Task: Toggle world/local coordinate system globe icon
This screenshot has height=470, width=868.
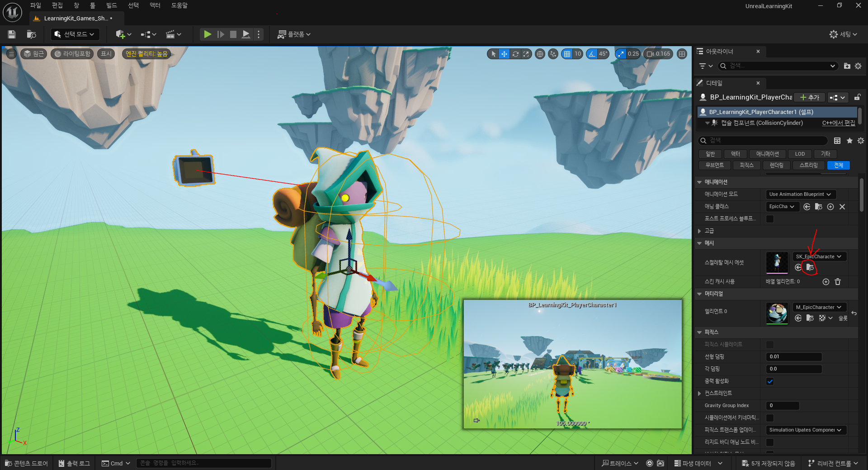Action: [540, 54]
